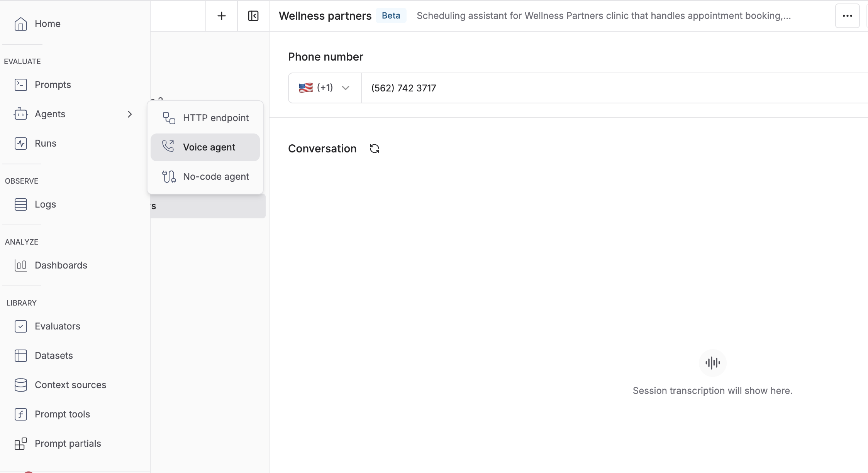Open Datasets in the library
The height and width of the screenshot is (473, 868).
coord(54,356)
